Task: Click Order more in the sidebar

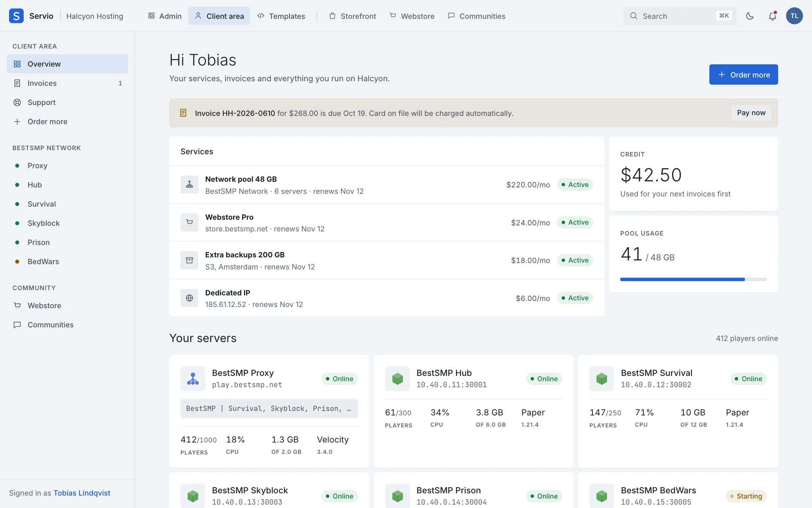Action: 67,122
